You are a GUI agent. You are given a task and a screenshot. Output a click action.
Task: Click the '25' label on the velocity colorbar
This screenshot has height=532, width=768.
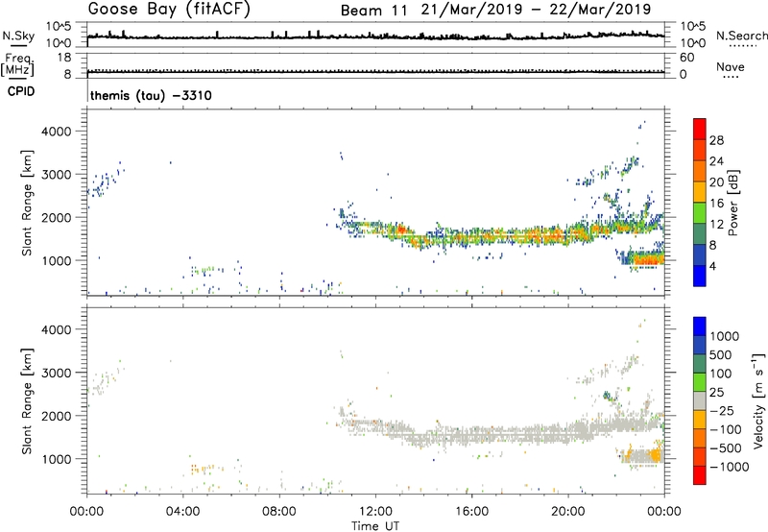(716, 393)
